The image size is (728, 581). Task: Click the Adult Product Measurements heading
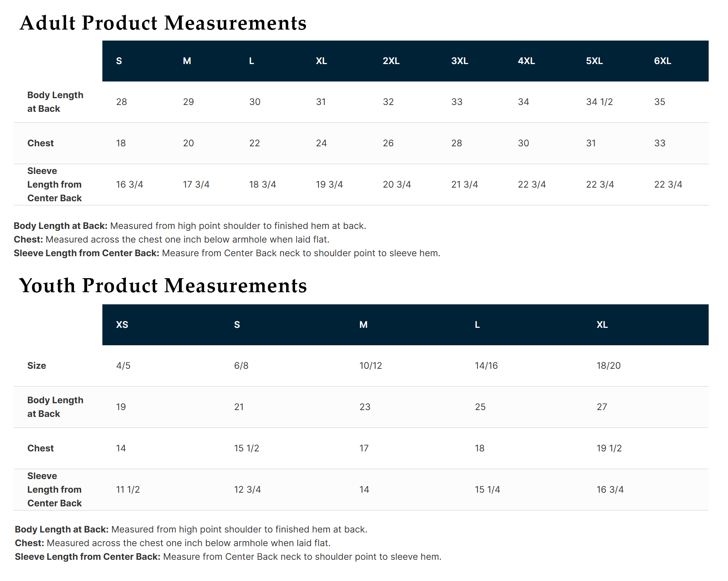click(163, 23)
